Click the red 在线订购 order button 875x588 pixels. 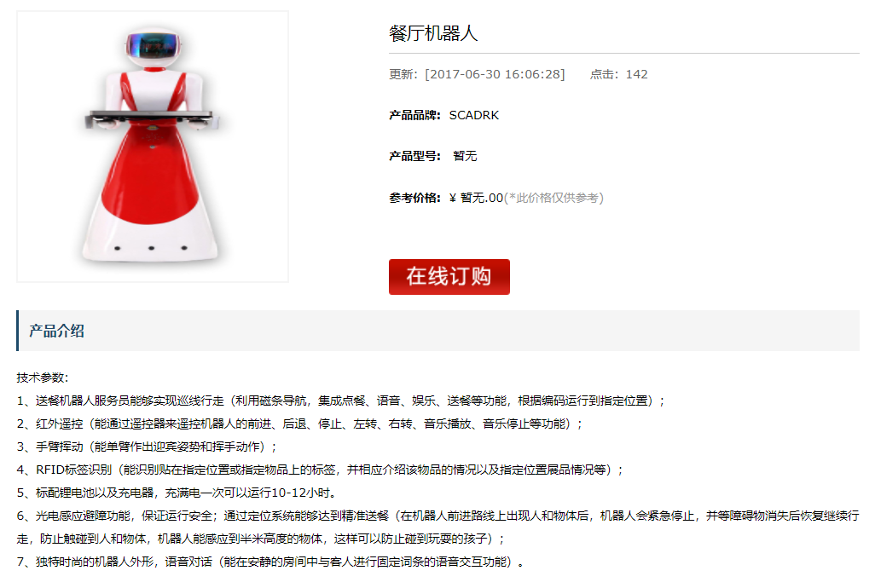point(449,276)
